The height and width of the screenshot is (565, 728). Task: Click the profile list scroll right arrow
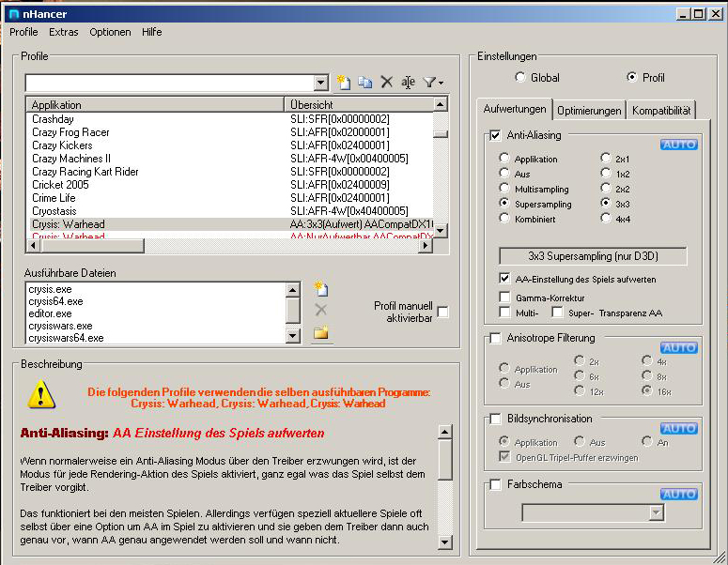pos(425,245)
